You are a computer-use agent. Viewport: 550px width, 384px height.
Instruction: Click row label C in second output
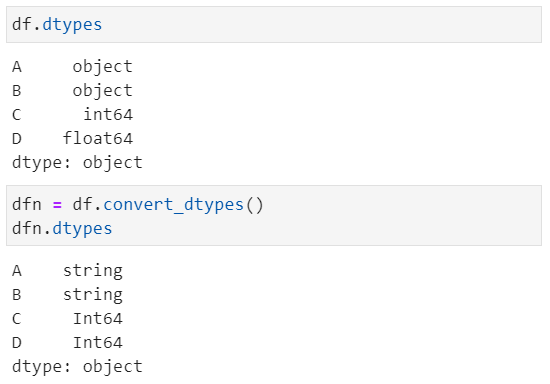tap(17, 319)
